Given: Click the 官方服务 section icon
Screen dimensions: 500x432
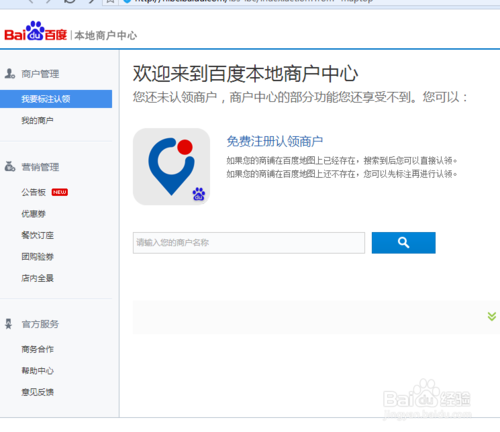Looking at the screenshot, I should pos(9,324).
